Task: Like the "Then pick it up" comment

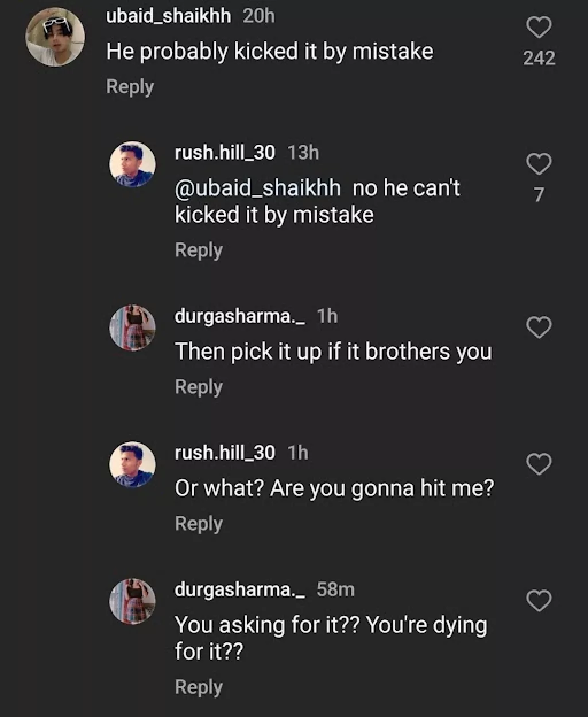Action: (539, 327)
